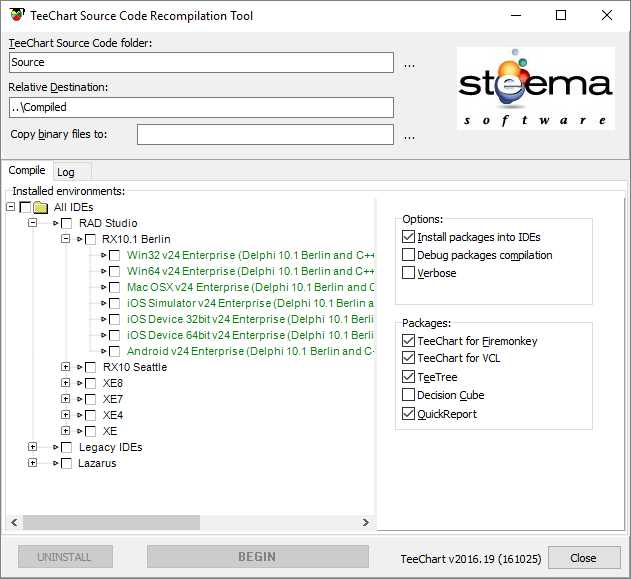
Task: Collapse the All IDEs tree node
Action: 11,207
